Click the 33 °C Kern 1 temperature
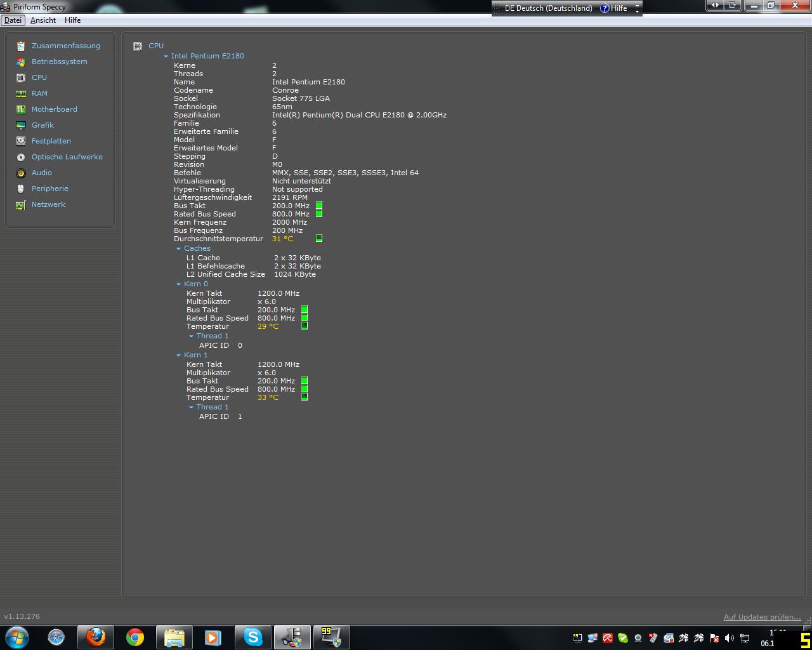Image resolution: width=812 pixels, height=650 pixels. pyautogui.click(x=268, y=397)
